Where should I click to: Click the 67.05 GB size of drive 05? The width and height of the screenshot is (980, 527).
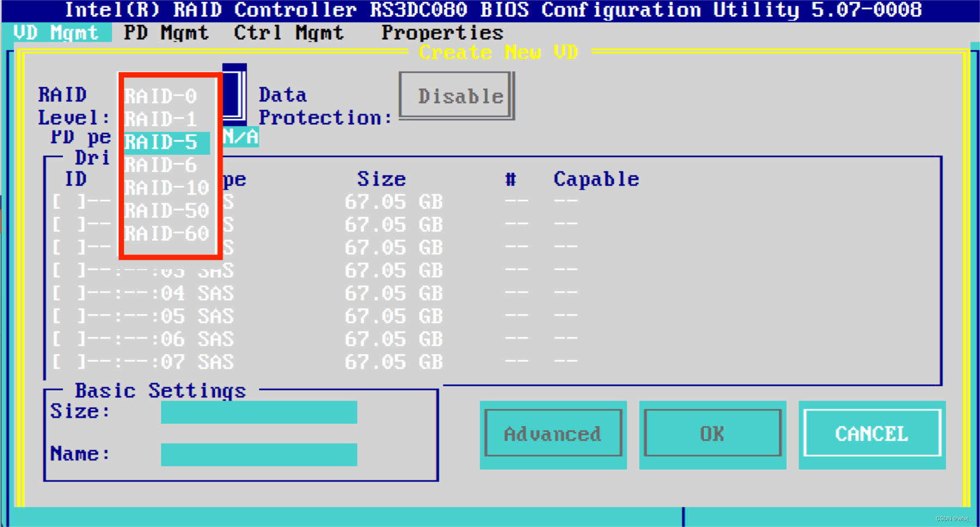[394, 316]
